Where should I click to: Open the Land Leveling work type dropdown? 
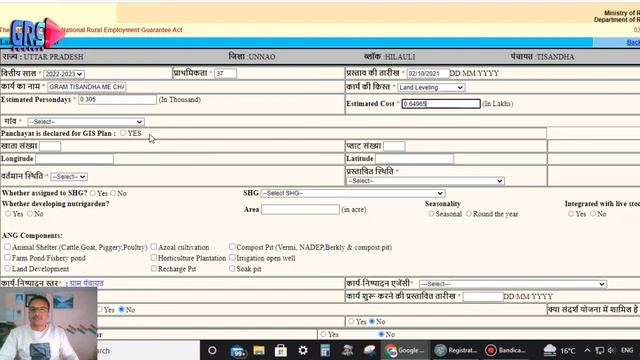point(431,87)
